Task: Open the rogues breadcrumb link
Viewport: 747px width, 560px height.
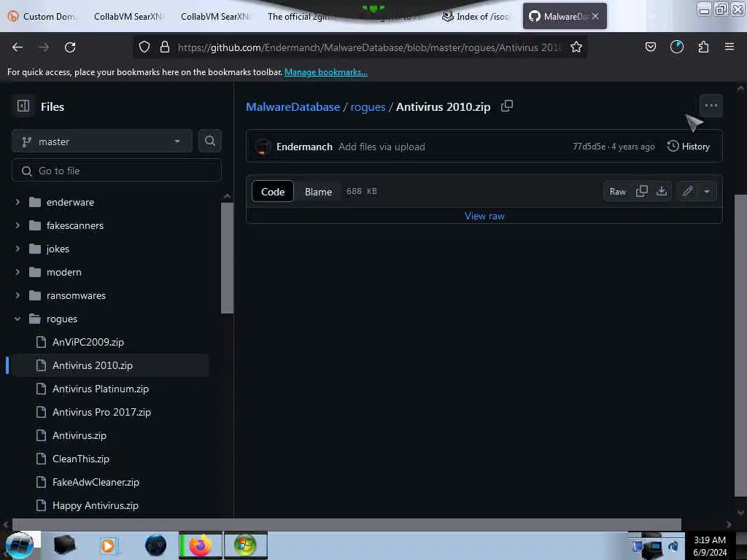Action: tap(368, 106)
